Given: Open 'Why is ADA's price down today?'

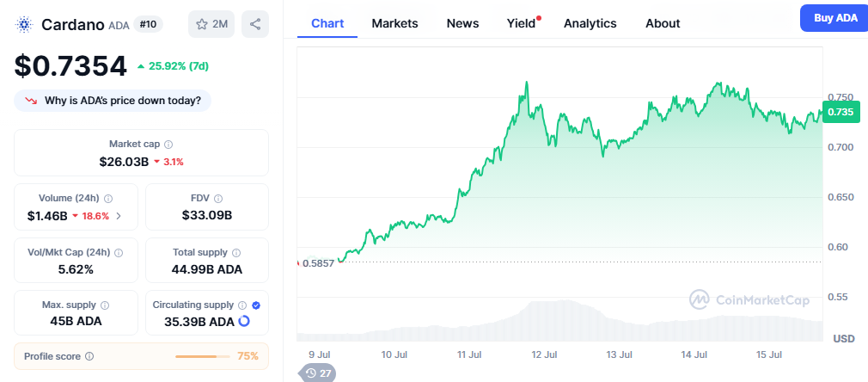Looking at the screenshot, I should (x=113, y=101).
